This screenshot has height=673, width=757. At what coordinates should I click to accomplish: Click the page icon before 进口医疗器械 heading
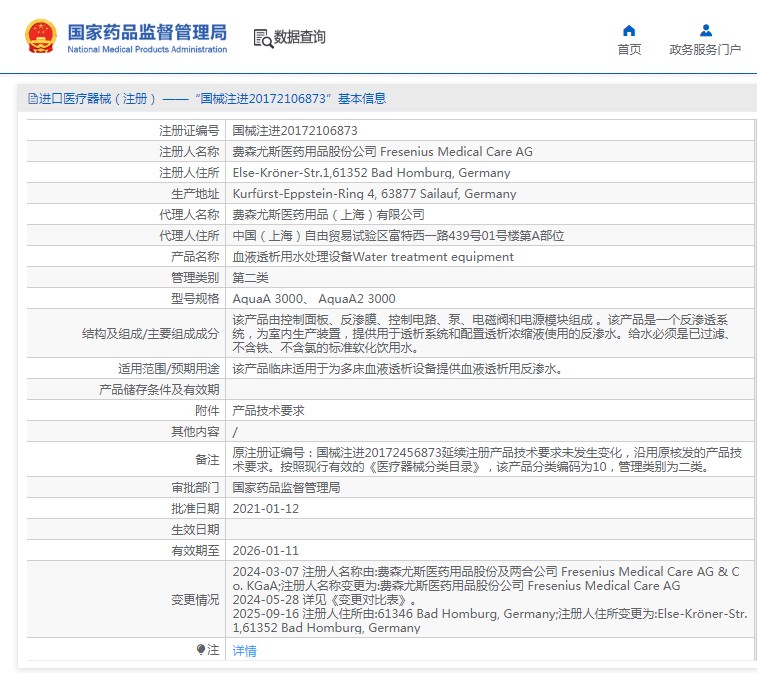[31, 99]
